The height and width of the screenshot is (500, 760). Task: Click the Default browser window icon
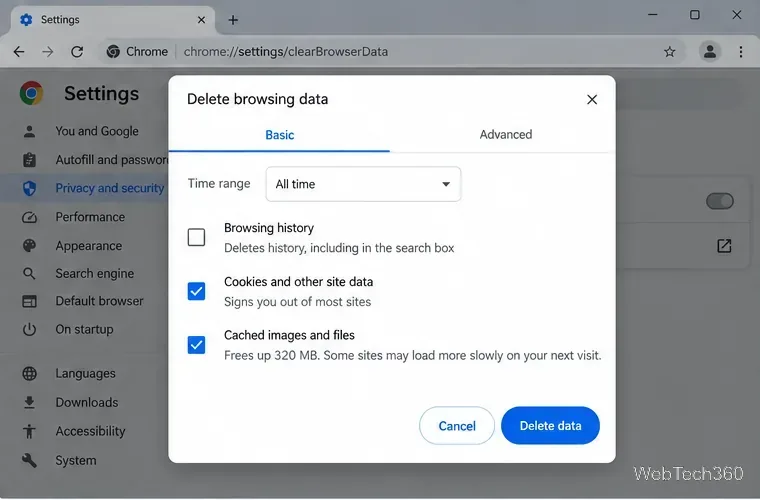[29, 301]
